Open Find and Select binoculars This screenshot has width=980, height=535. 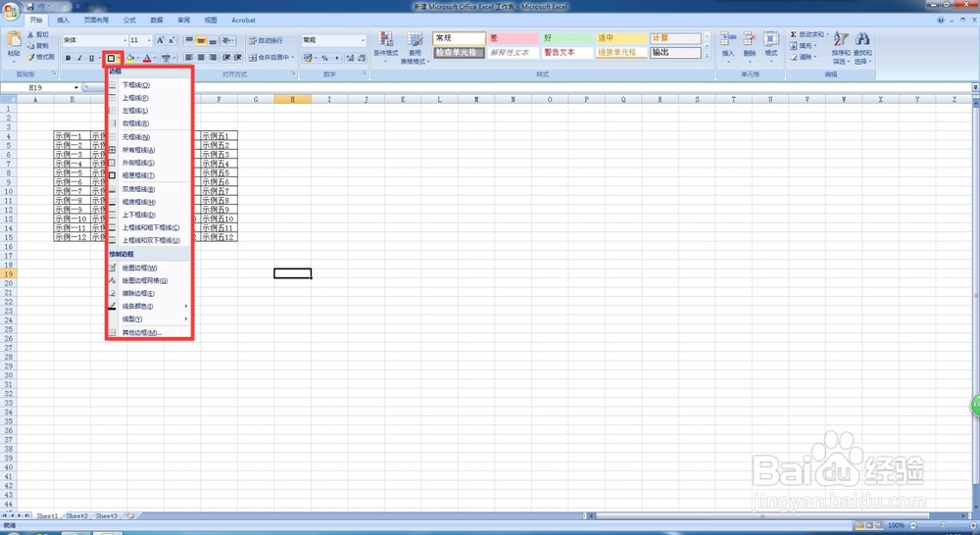pos(862,48)
